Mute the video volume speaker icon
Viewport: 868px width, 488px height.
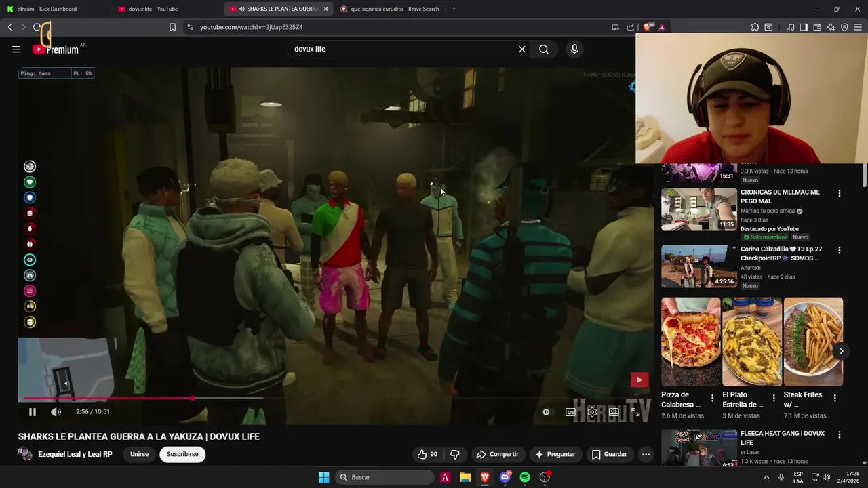coord(56,411)
